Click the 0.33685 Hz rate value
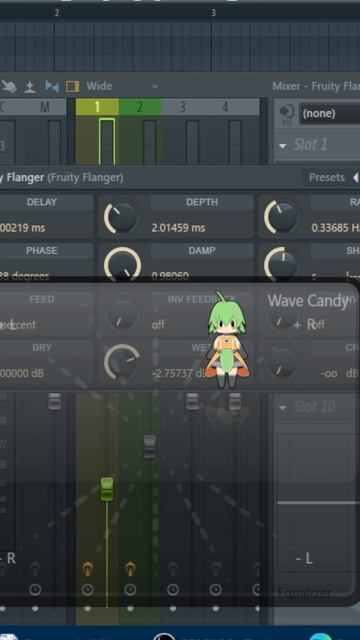 (x=336, y=228)
